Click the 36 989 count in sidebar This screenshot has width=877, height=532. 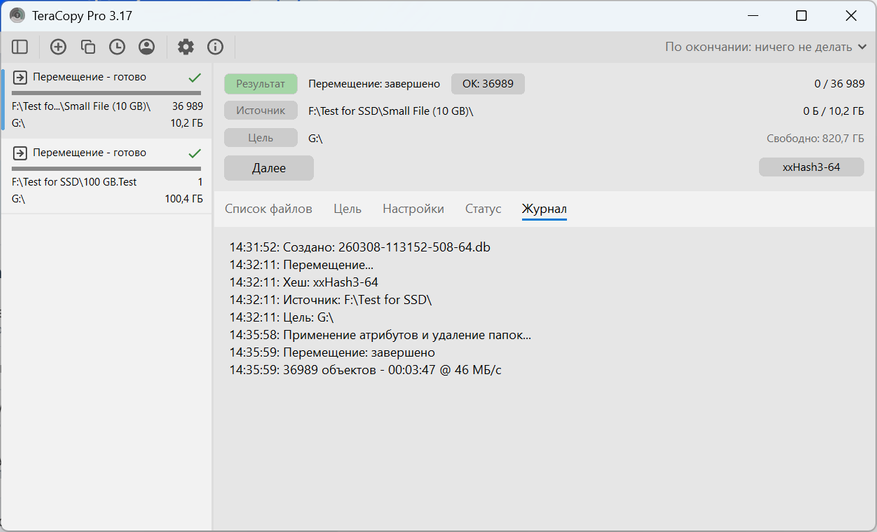coord(187,106)
